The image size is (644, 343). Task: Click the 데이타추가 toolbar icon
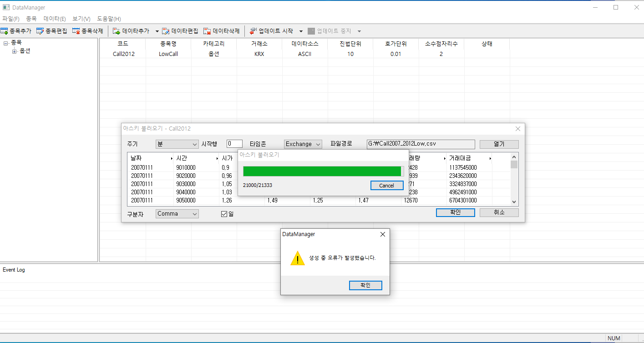(117, 31)
